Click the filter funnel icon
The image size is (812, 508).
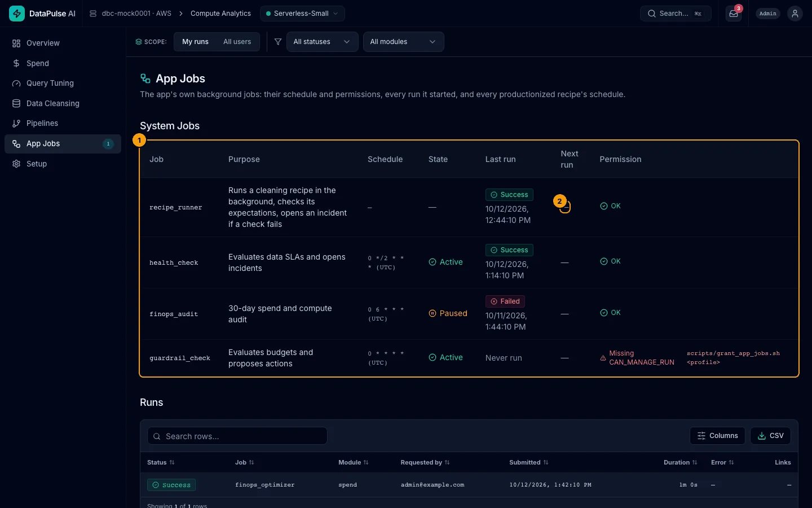click(x=278, y=42)
